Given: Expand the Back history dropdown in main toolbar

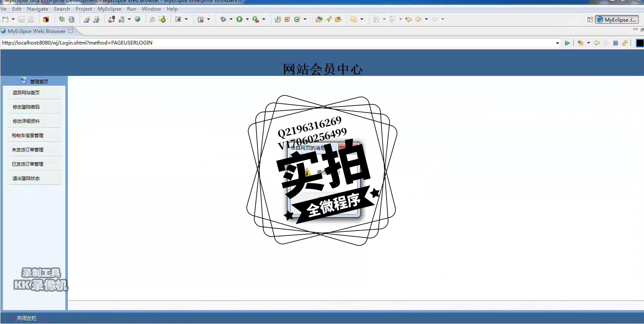Looking at the screenshot, I should tap(426, 19).
